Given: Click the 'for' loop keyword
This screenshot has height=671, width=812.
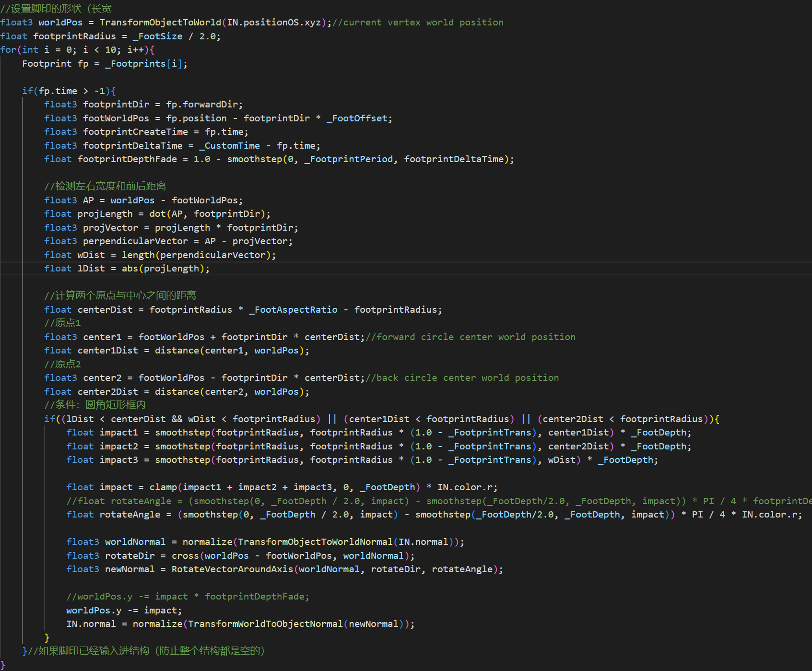Looking at the screenshot, I should (x=8, y=50).
